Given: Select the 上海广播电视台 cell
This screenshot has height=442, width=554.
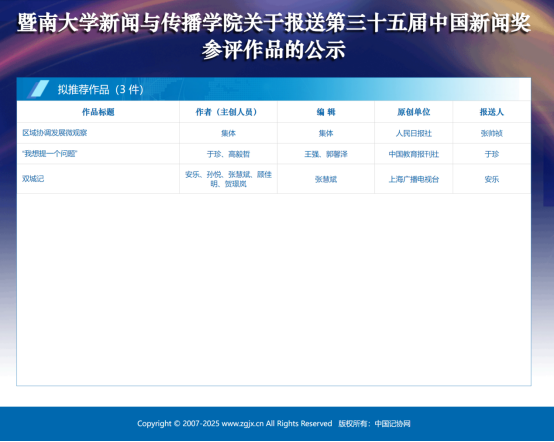Looking at the screenshot, I should [x=413, y=179].
